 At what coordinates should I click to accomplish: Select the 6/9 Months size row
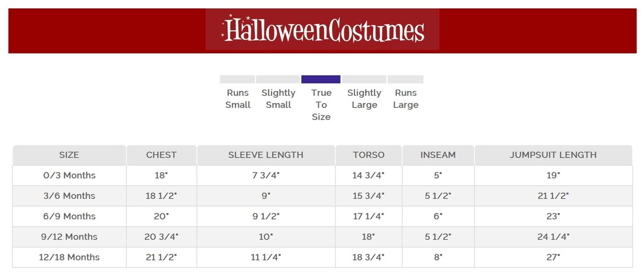tap(69, 216)
